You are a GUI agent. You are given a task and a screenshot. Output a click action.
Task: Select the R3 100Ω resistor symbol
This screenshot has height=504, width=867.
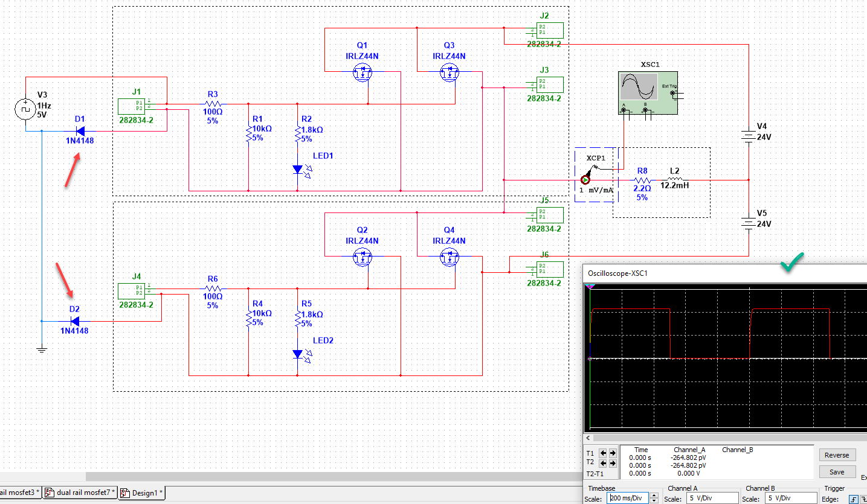213,104
